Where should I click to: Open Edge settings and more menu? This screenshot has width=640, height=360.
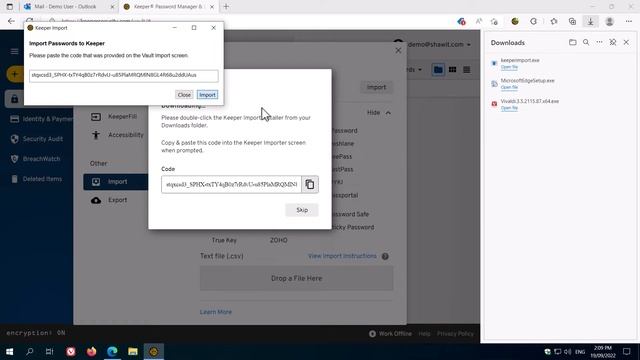(x=629, y=22)
